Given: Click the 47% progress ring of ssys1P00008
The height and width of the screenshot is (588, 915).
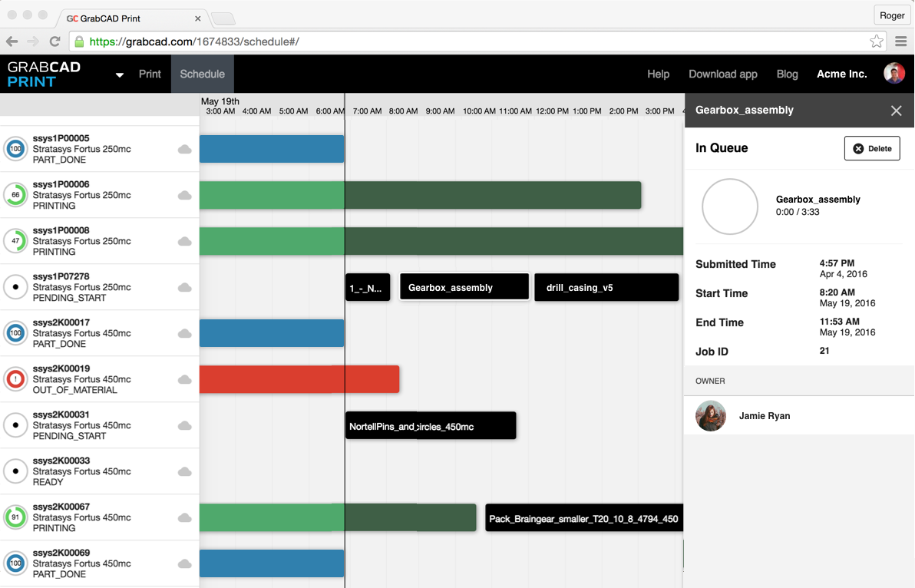Looking at the screenshot, I should point(15,241).
